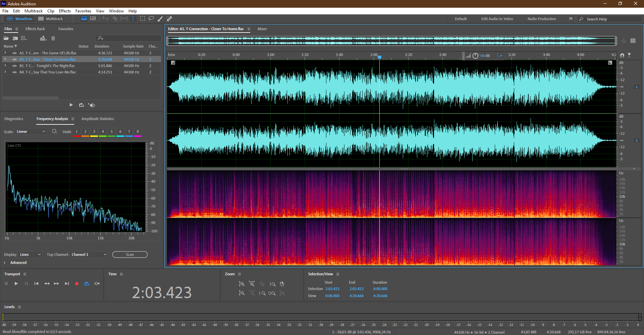Click Zoom In Time icon
Image resolution: width=644 pixels, height=335 pixels.
pyautogui.click(x=252, y=284)
